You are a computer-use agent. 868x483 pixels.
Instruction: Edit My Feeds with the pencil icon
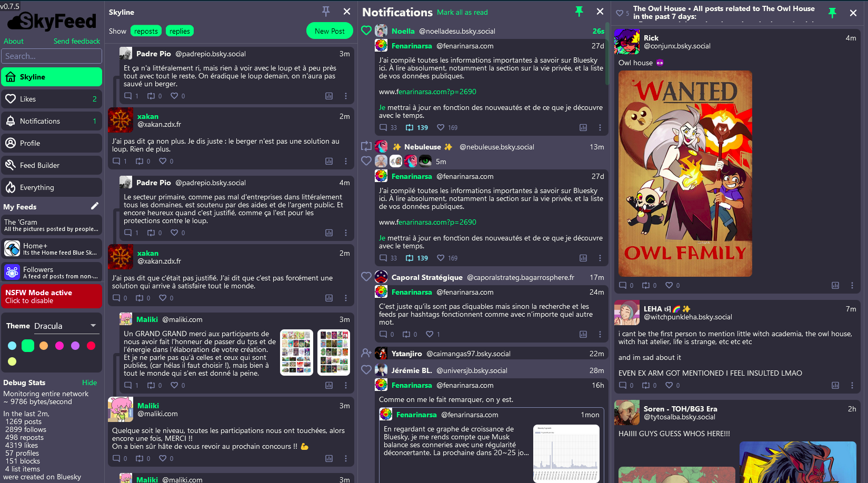[x=95, y=206]
